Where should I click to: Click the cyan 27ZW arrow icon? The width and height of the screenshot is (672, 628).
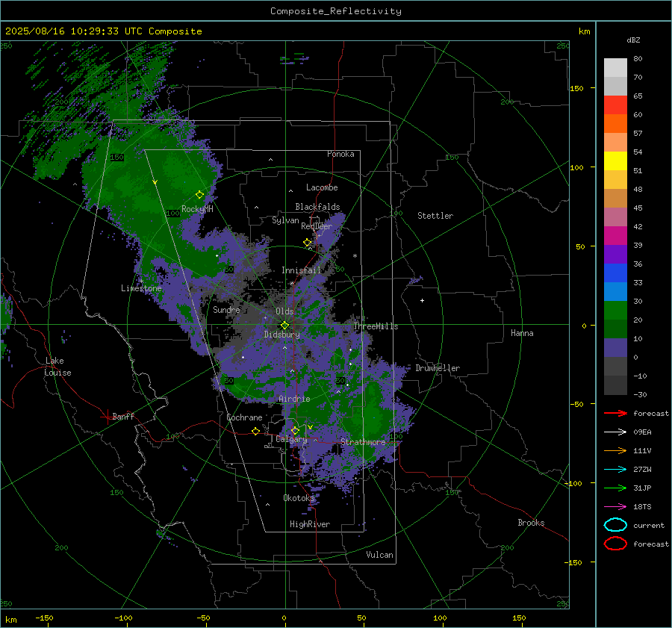pyautogui.click(x=615, y=470)
